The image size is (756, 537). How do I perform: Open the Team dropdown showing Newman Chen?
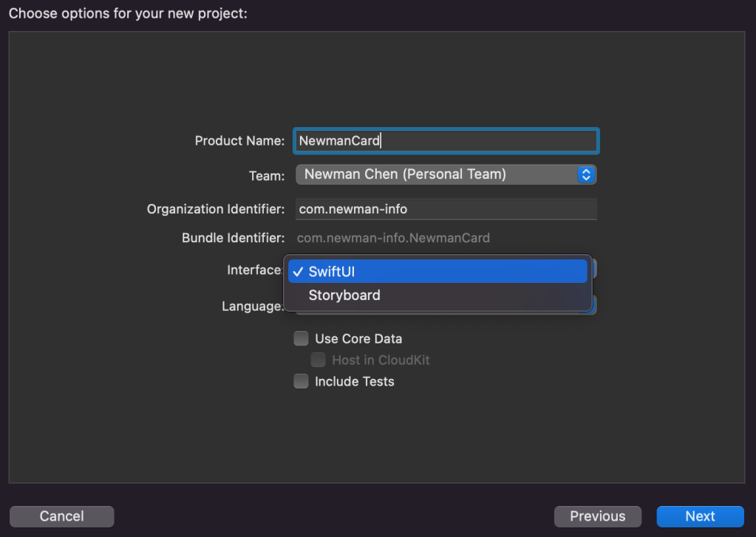(436, 174)
